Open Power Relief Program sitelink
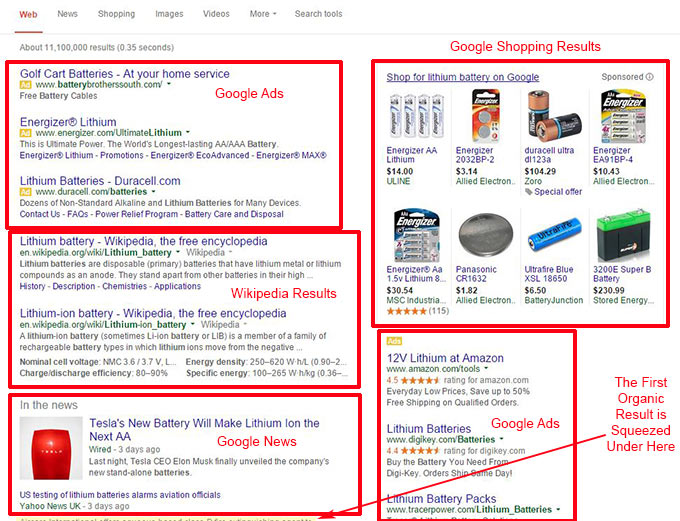Screen dimensions: 680x521 (137, 214)
